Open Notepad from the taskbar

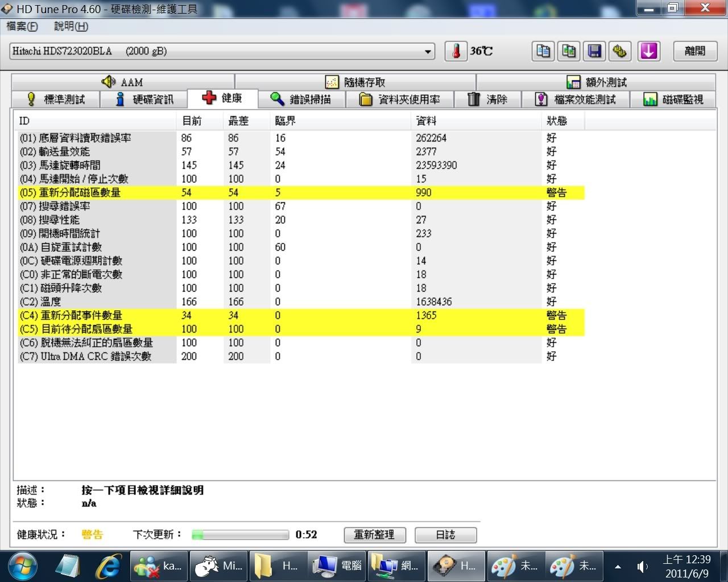[68, 566]
